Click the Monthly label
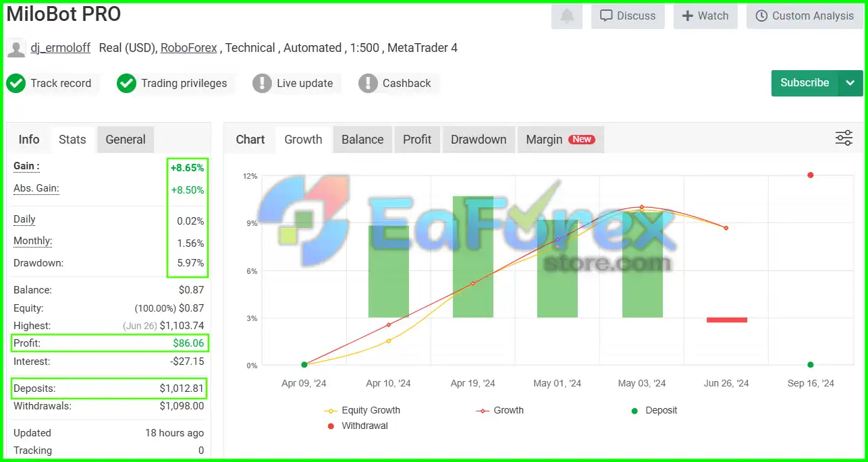The height and width of the screenshot is (462, 868). click(x=32, y=241)
